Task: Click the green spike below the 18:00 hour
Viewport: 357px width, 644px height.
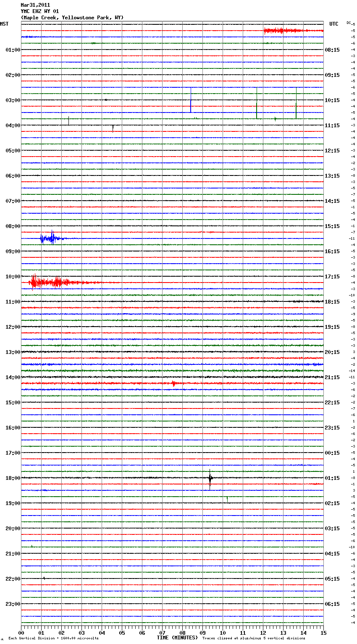Action: click(x=227, y=499)
